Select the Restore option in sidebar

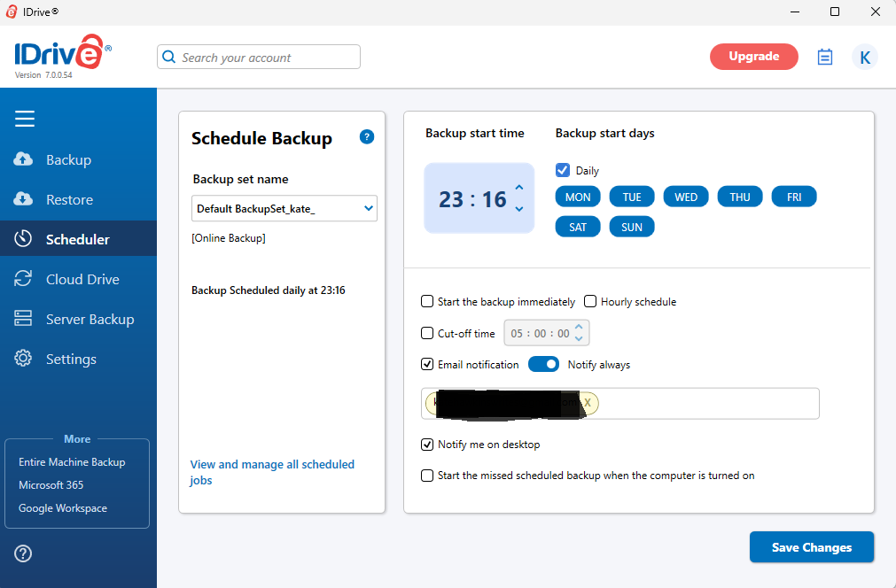tap(68, 198)
